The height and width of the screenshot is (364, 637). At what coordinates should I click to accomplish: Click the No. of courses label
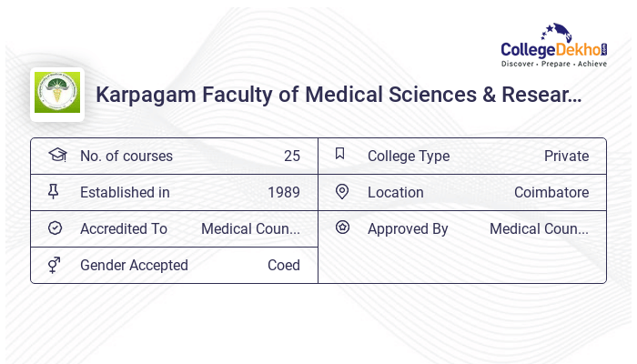click(126, 157)
